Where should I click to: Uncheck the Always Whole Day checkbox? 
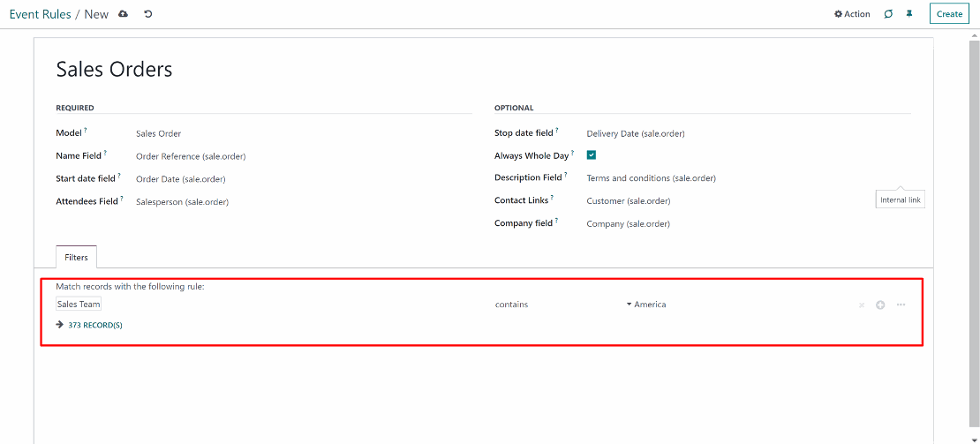click(592, 154)
